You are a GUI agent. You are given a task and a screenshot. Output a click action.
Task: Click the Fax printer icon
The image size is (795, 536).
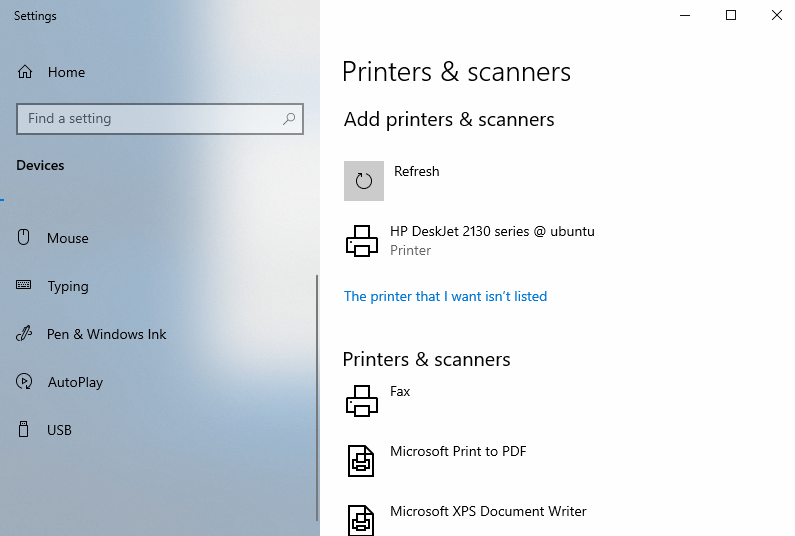click(361, 400)
